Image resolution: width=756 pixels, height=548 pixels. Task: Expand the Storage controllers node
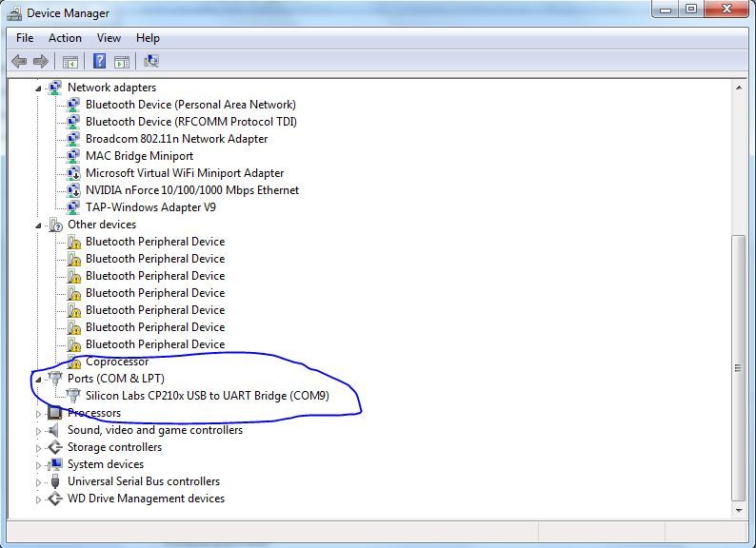coord(39,448)
